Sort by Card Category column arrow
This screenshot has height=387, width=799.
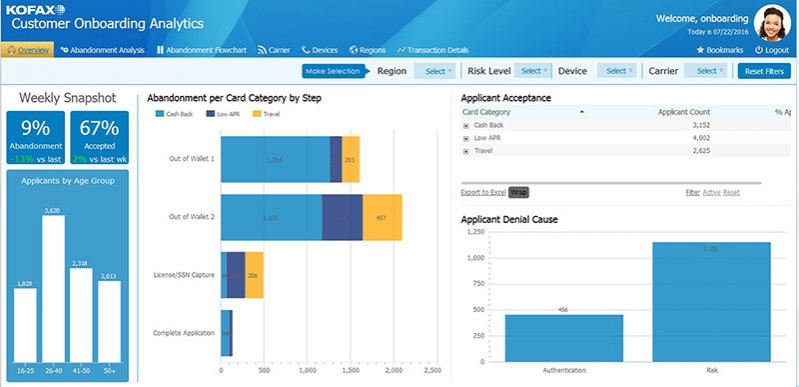[582, 112]
